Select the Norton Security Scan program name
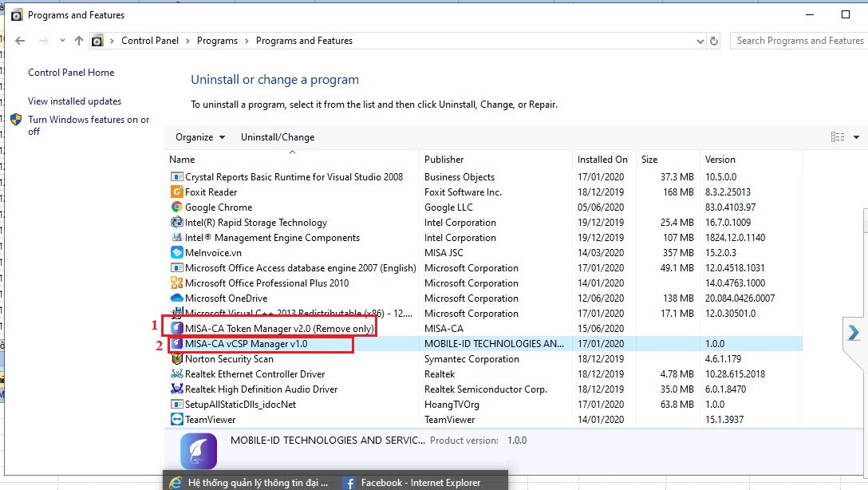 click(x=229, y=359)
